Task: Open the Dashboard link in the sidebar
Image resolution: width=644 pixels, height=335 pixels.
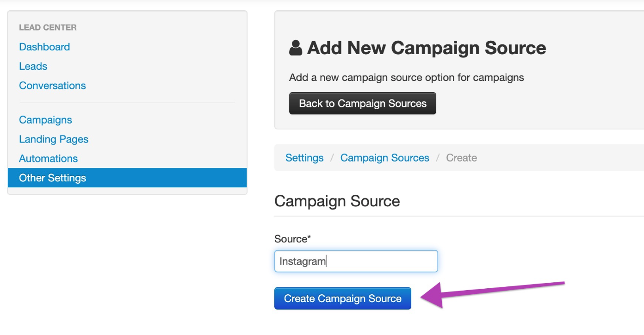Action: pyautogui.click(x=44, y=47)
